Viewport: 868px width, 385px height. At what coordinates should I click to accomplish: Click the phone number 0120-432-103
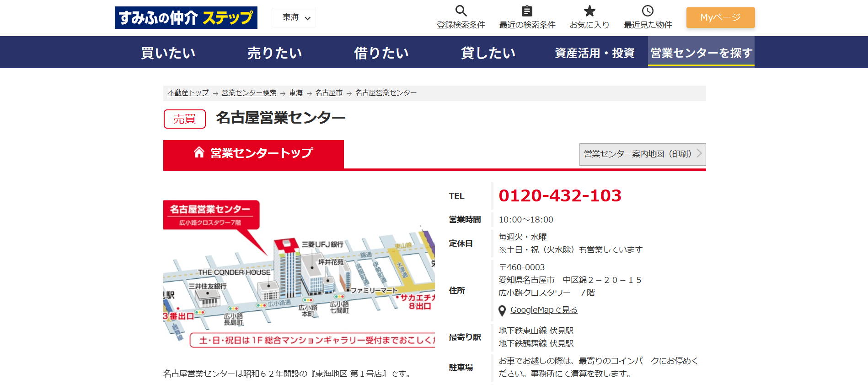560,195
